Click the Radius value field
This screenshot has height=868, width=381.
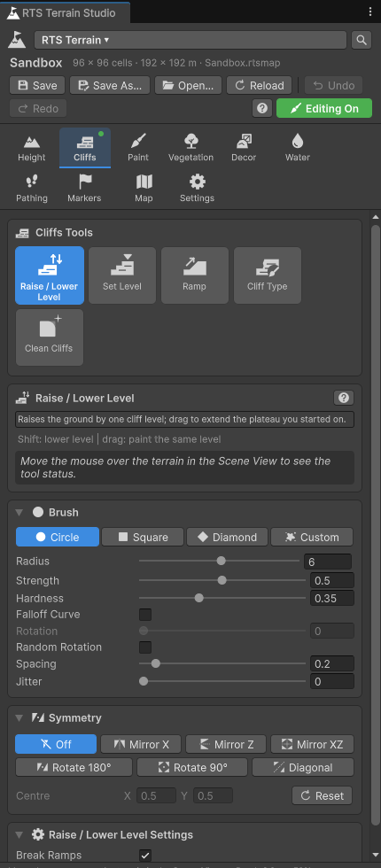click(328, 562)
